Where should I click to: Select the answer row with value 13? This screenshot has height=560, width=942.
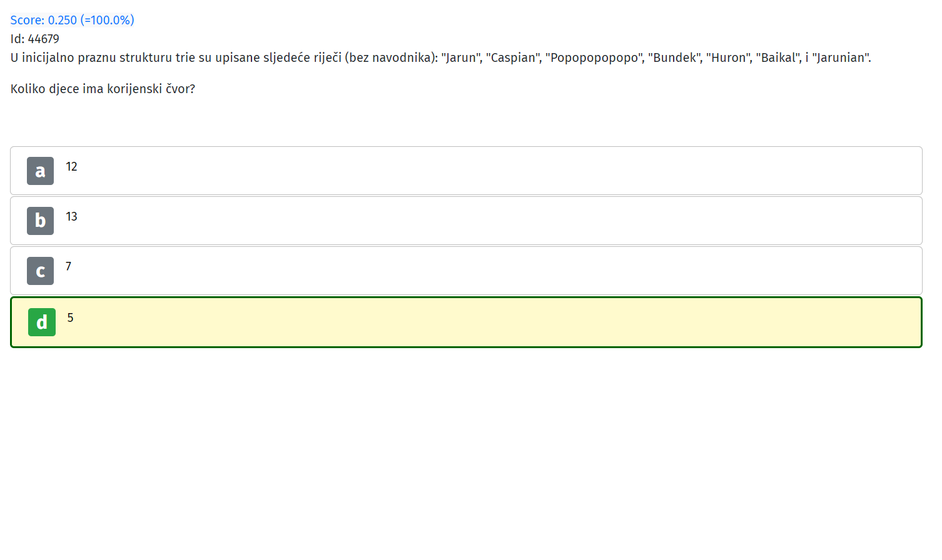[x=466, y=221]
